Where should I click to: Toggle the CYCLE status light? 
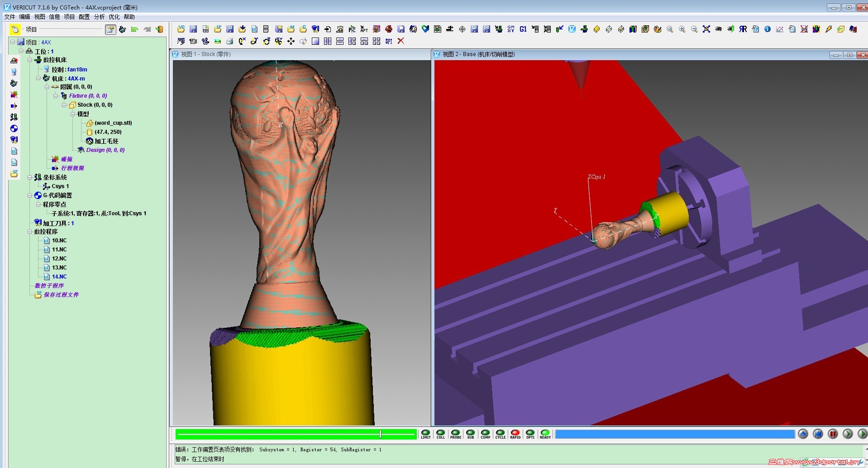[x=501, y=434]
